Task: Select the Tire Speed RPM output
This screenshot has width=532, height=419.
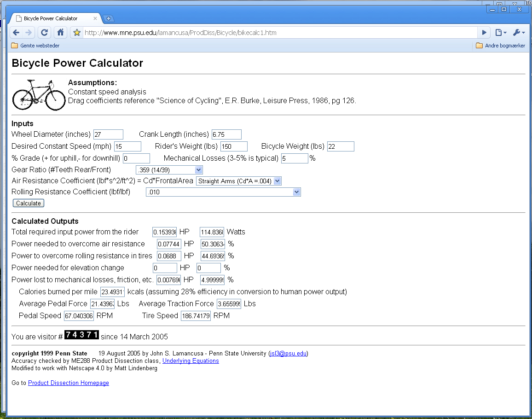Action: pyautogui.click(x=196, y=316)
